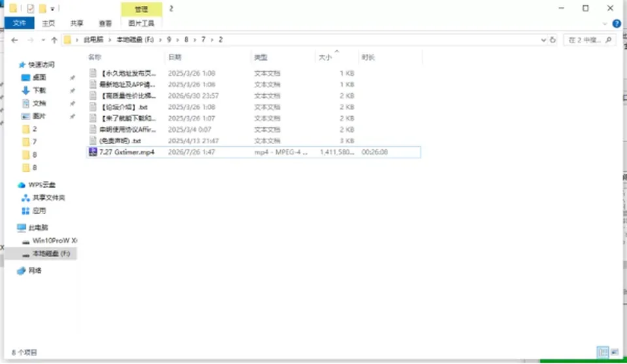Open 网络 in the navigation pane

35,271
